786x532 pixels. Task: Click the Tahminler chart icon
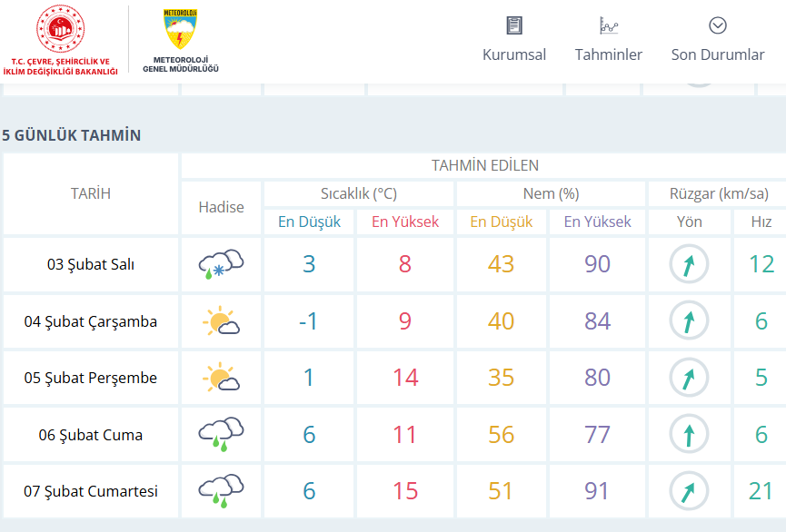pos(608,25)
